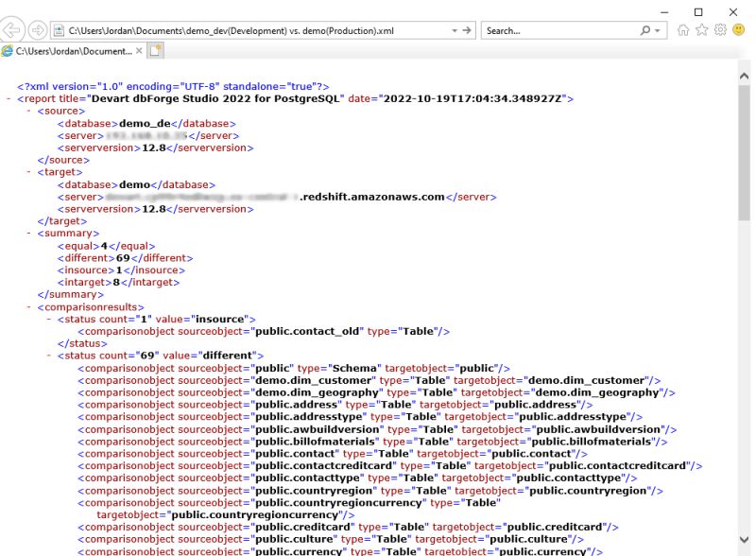Click inside the Search box
This screenshot has height=556, width=756.
pos(548,29)
